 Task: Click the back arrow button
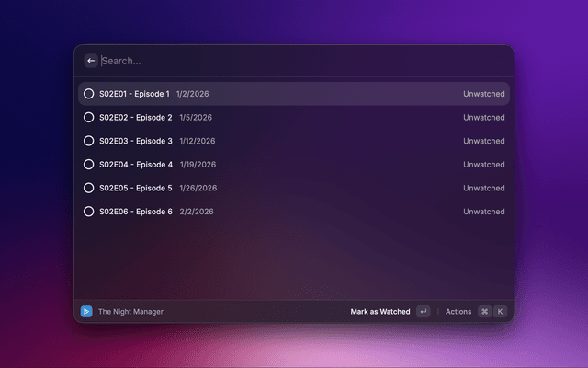pyautogui.click(x=91, y=61)
